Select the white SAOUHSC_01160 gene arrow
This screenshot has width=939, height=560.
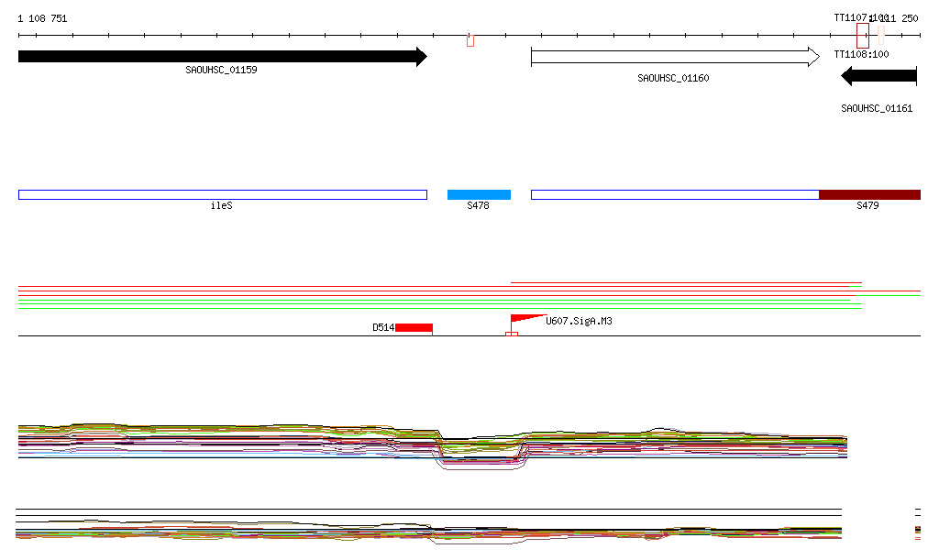pyautogui.click(x=674, y=57)
